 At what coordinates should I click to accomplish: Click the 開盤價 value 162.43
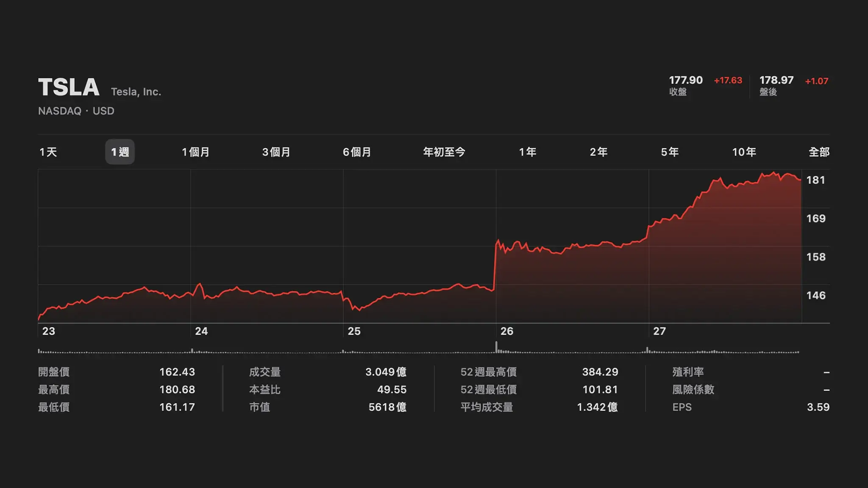[x=177, y=372]
